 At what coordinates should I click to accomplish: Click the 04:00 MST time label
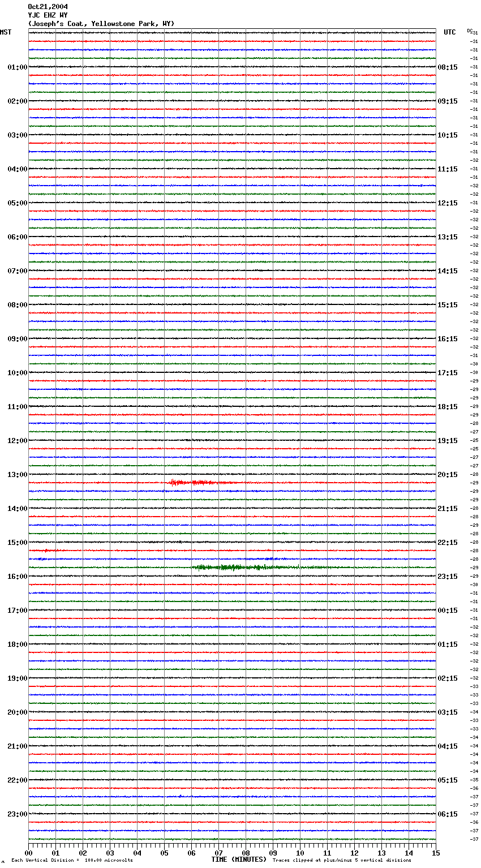18,169
